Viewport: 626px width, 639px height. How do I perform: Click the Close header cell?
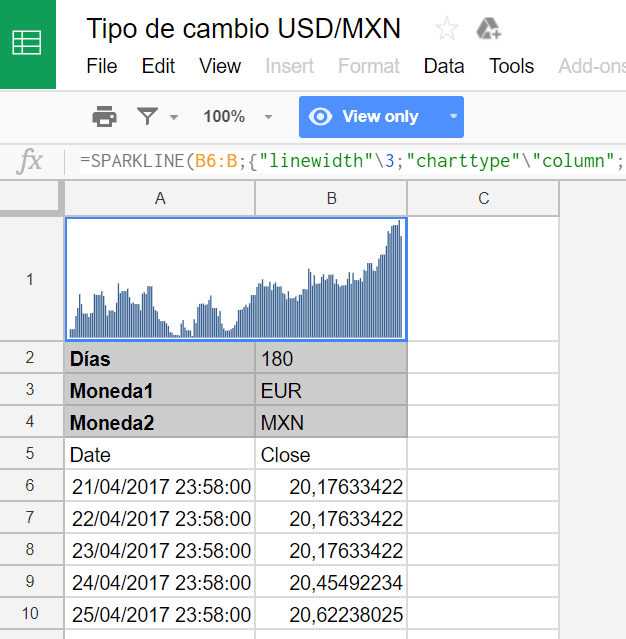point(331,454)
